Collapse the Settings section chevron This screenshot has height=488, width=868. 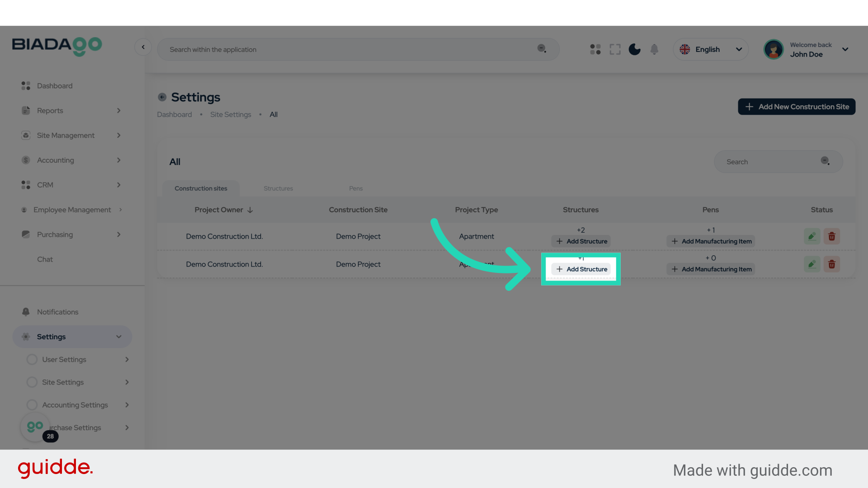(118, 337)
